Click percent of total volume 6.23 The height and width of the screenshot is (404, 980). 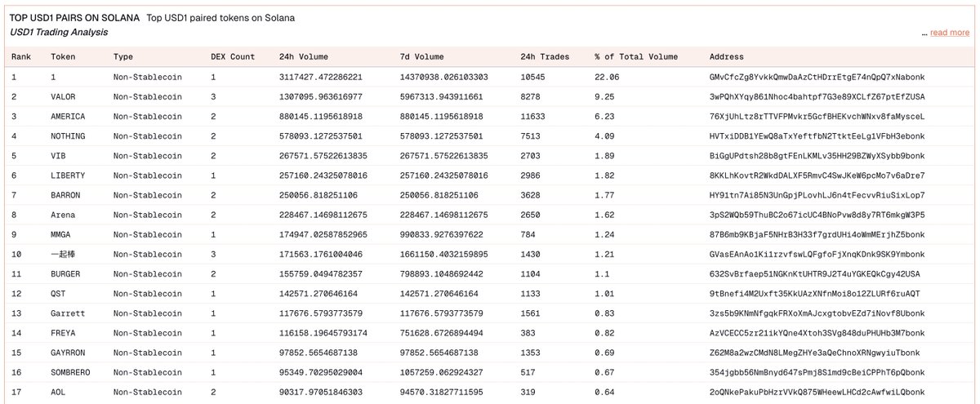click(x=604, y=116)
